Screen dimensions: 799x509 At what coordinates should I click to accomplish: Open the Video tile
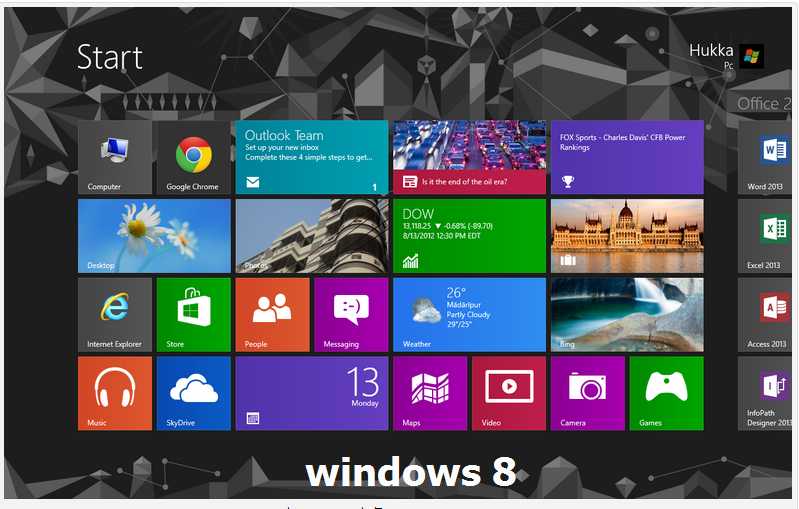[509, 393]
